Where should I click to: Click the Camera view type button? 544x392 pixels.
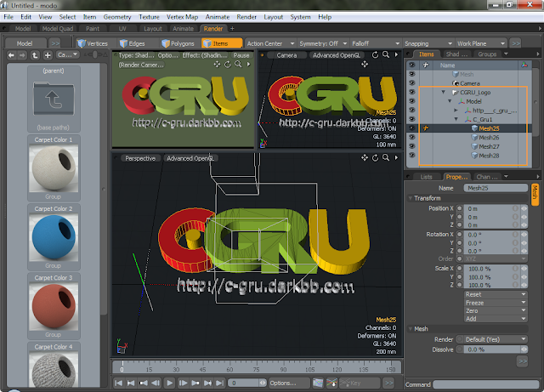(x=286, y=55)
